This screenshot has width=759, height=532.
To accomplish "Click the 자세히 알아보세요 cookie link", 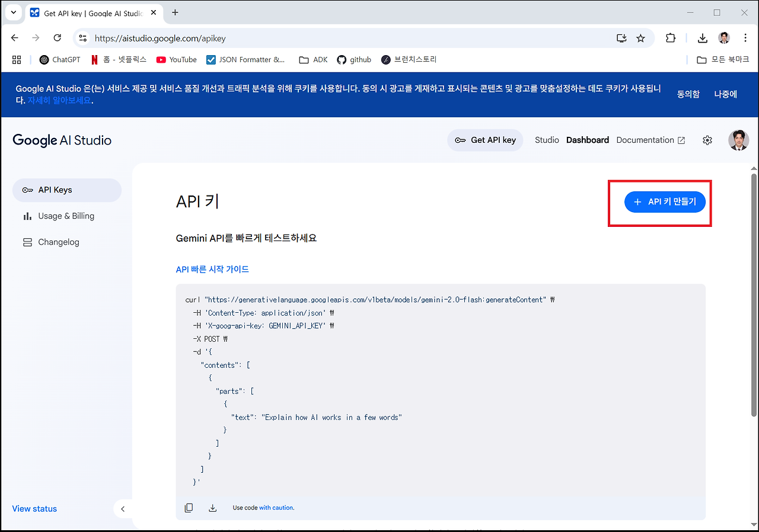I will (x=60, y=101).
